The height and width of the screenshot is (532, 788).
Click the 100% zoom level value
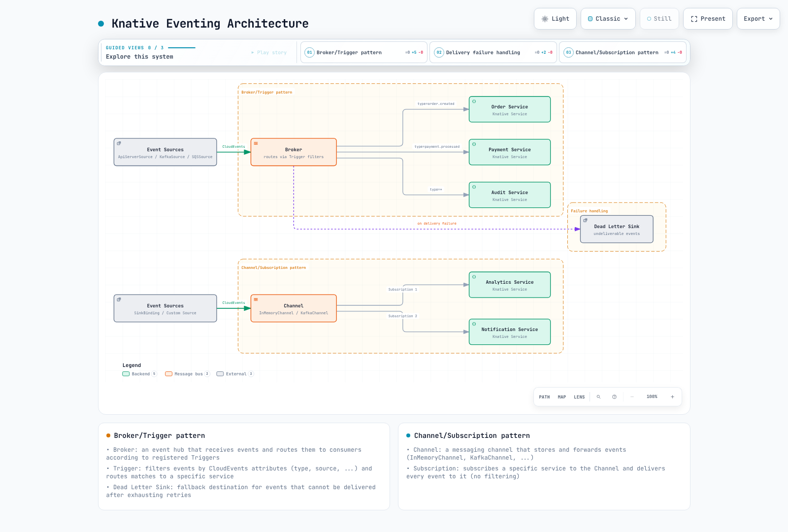click(652, 397)
